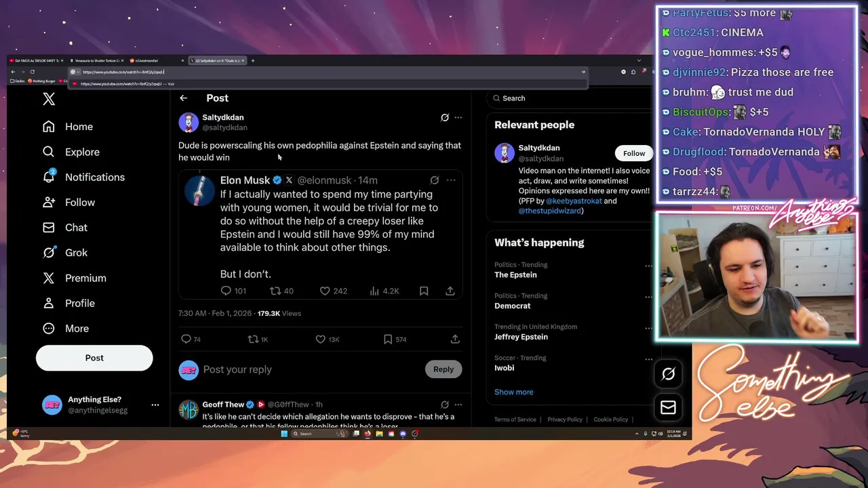Screen dimensions: 868x488
Task: Click the Grok icon on Saltydkdan's post
Action: point(445,117)
